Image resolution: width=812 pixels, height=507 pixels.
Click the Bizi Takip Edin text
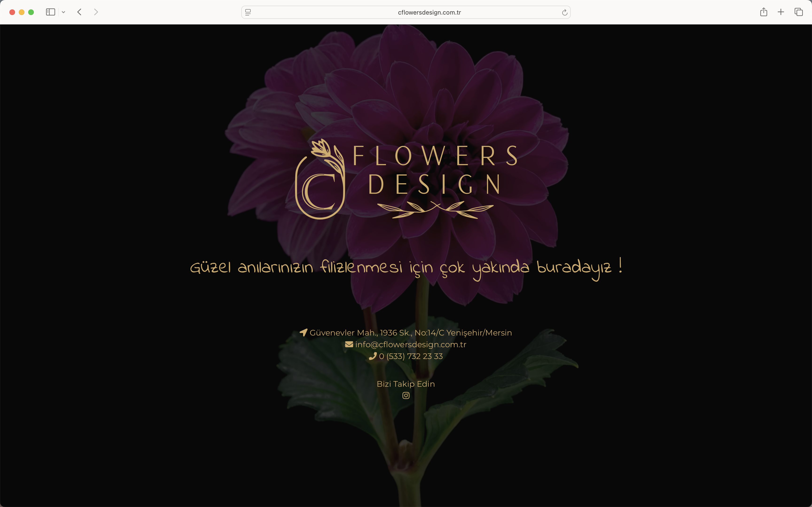(x=406, y=384)
